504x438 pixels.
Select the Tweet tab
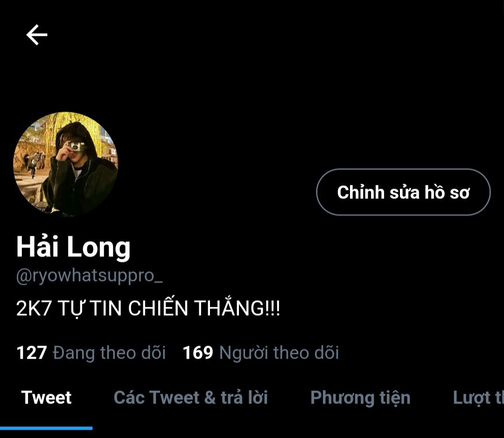(46, 397)
